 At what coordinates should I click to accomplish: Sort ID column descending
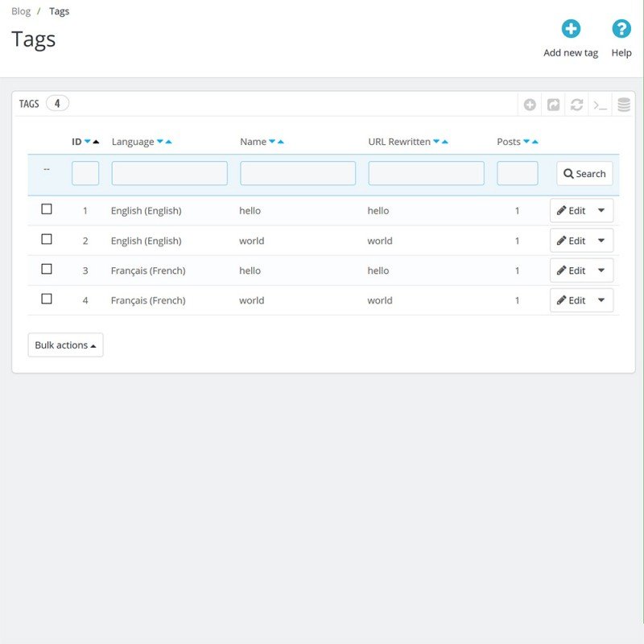[x=88, y=142]
